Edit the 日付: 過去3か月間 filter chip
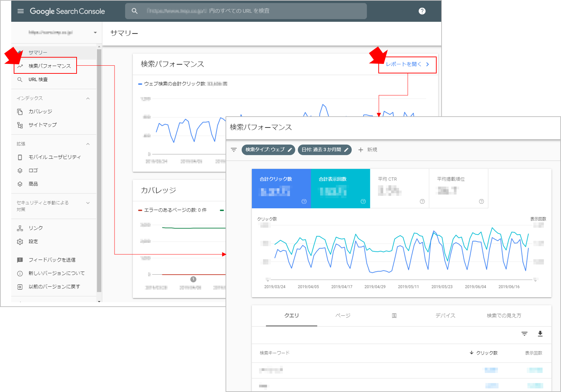The width and height of the screenshot is (561, 392). [324, 150]
